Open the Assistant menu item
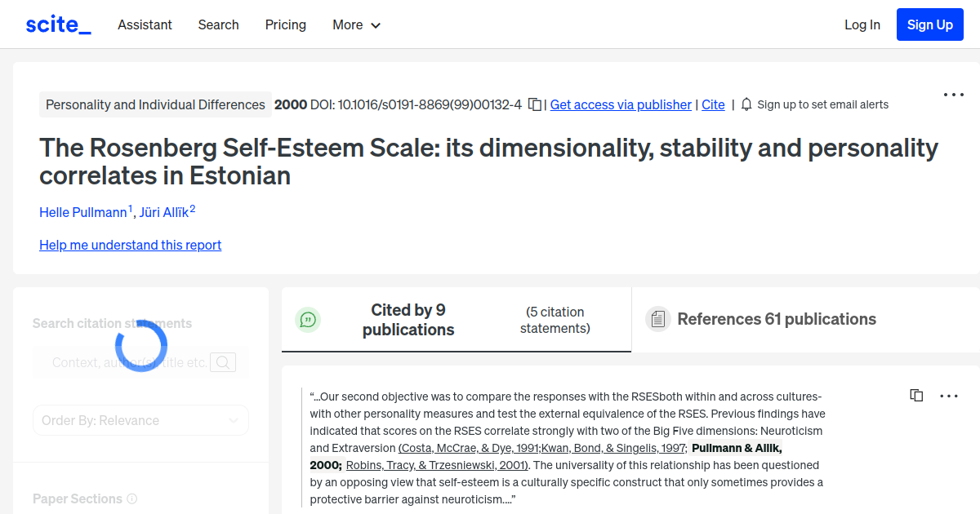The image size is (980, 514). (x=145, y=24)
